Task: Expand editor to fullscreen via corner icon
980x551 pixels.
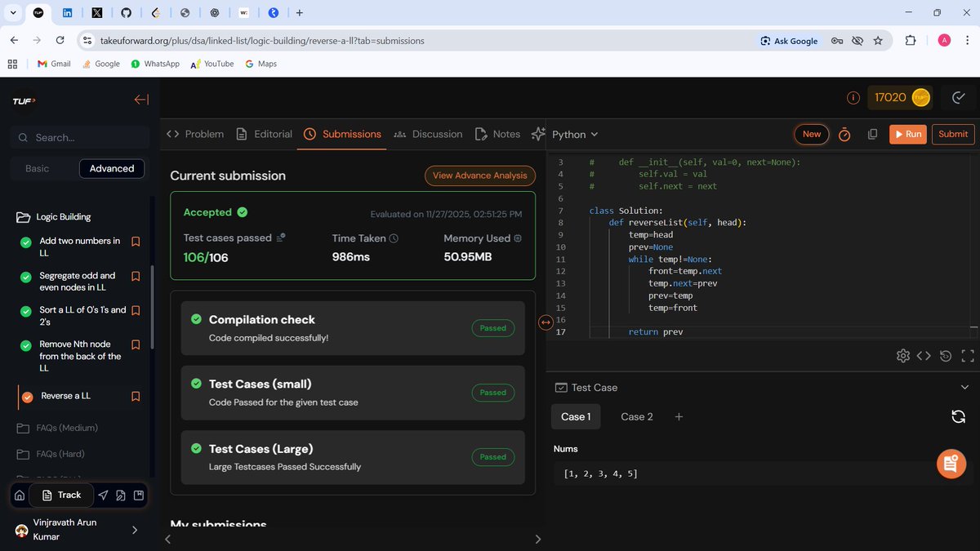Action: point(967,356)
